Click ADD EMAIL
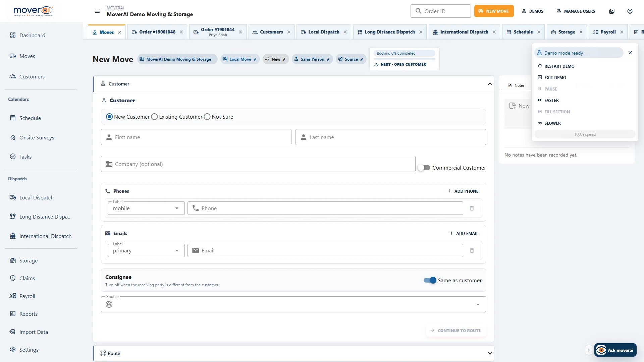644x362 pixels. [x=464, y=233]
